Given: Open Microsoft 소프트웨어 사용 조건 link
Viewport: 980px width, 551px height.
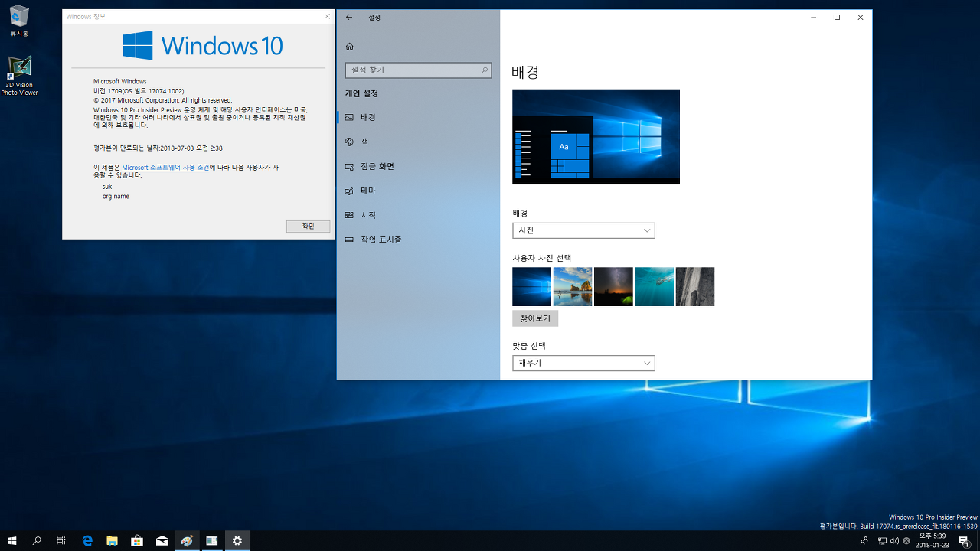Looking at the screenshot, I should click(165, 167).
